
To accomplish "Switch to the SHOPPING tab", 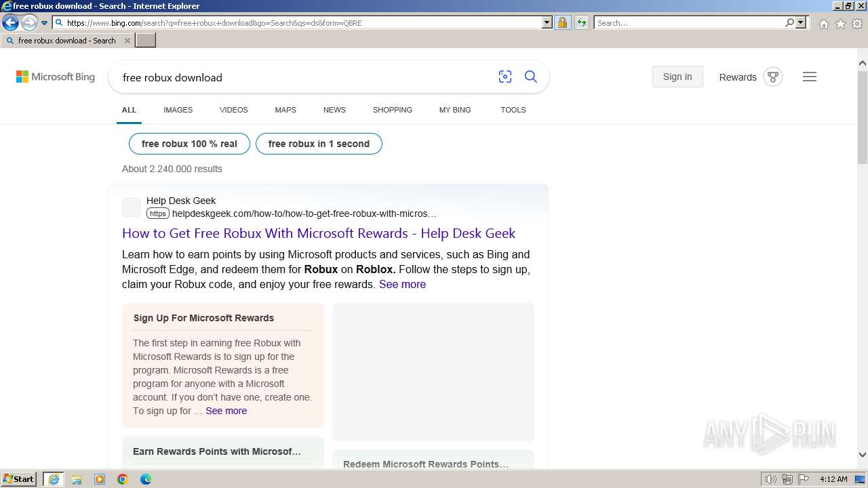I will [x=393, y=110].
